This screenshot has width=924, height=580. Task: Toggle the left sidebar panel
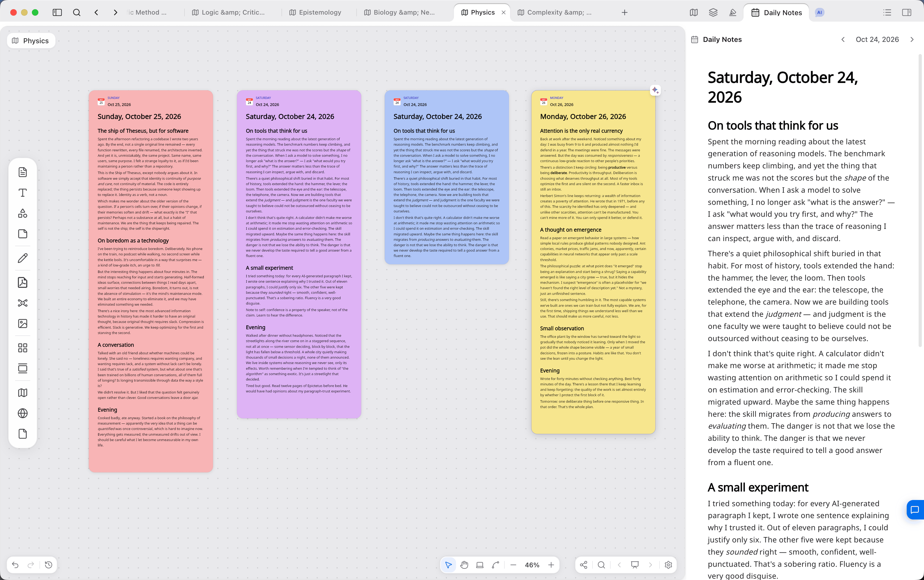click(57, 12)
